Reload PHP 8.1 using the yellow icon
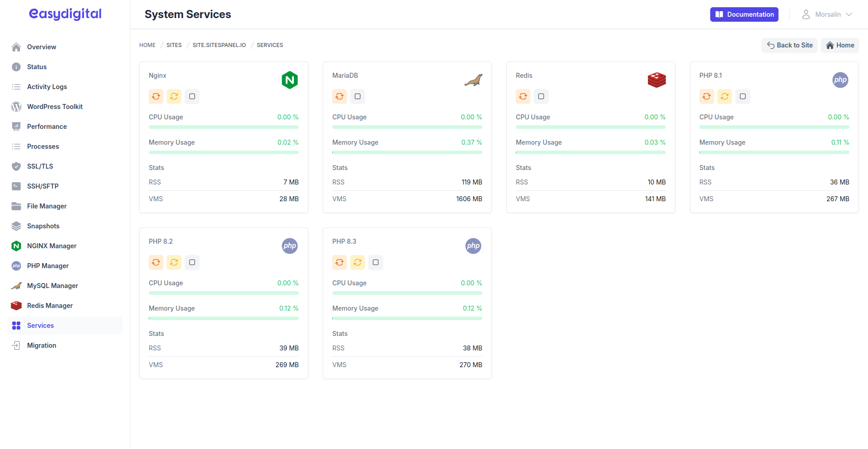This screenshot has width=868, height=449. pyautogui.click(x=725, y=96)
